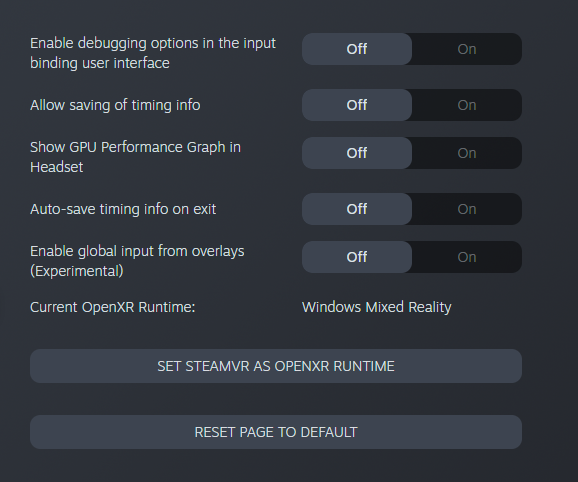Click Set SteamVR as OpenXR Runtime button
This screenshot has height=482, width=578.
[x=276, y=366]
